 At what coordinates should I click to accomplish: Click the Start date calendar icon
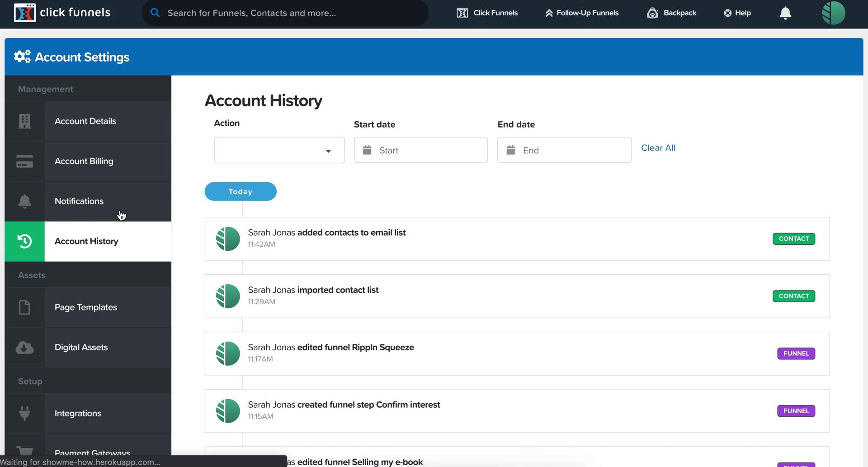(367, 150)
